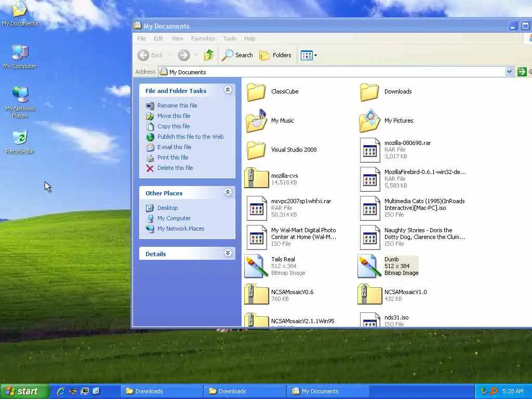Select the msvpc2007sp1whfxi.rar file icon

(257, 208)
